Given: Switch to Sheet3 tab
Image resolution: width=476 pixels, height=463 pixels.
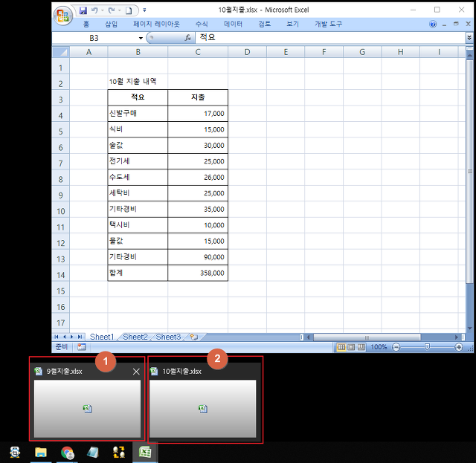Looking at the screenshot, I should 168,337.
